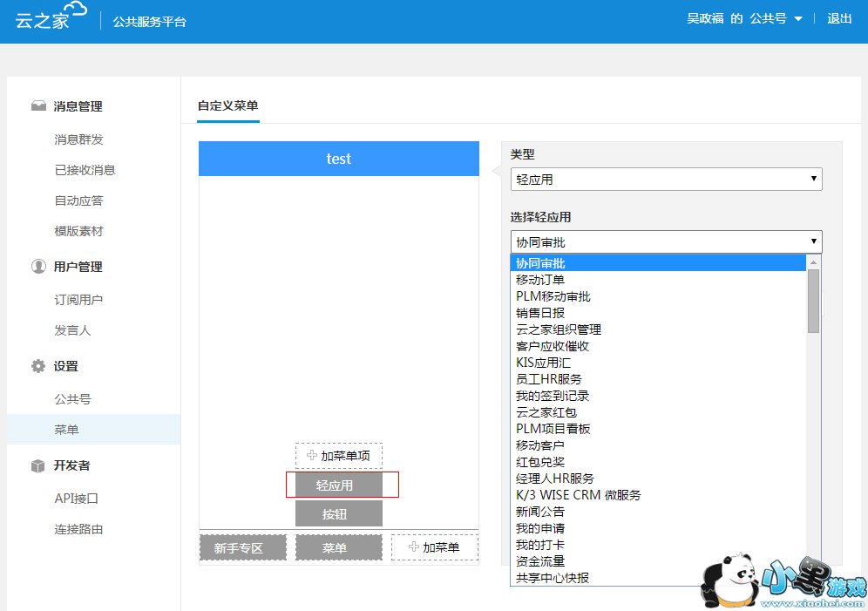Click the 开发者 cube icon
868x611 pixels.
coord(38,465)
